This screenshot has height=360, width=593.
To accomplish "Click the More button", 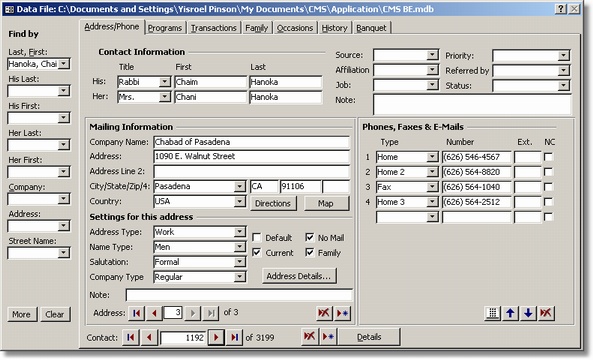I will pyautogui.click(x=22, y=314).
